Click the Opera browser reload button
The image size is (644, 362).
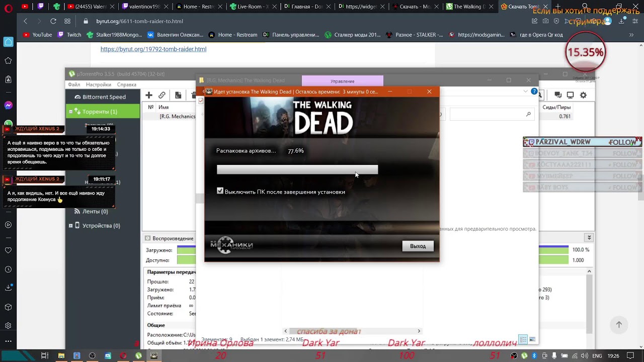coord(53,21)
